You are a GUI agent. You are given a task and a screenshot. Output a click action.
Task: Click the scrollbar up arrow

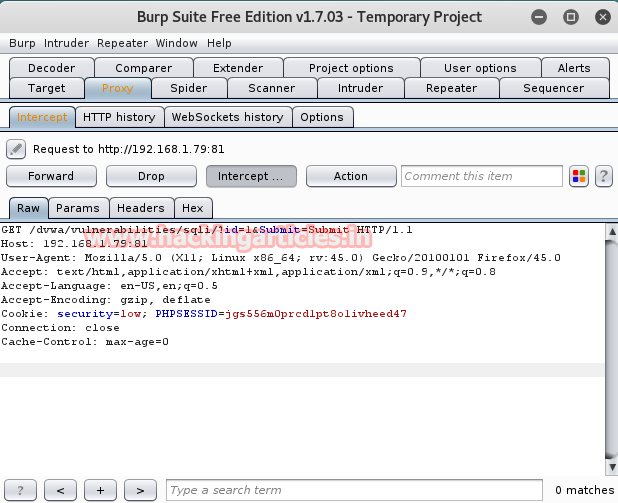point(612,231)
